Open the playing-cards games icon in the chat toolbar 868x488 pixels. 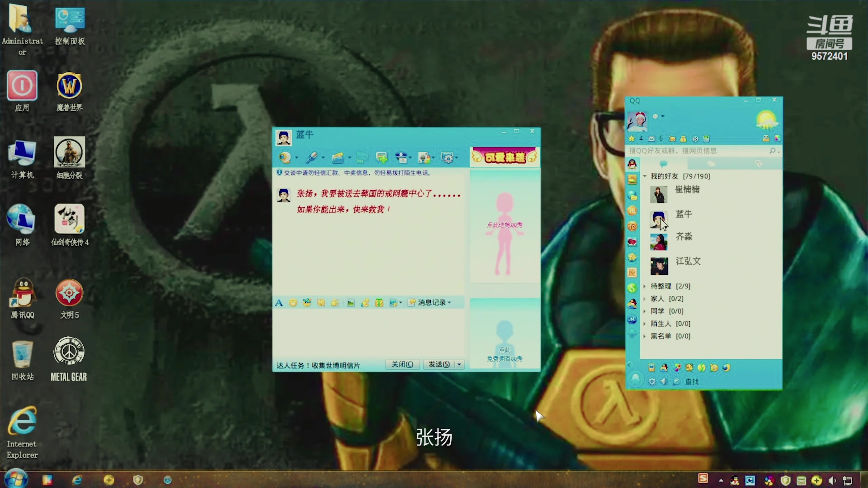click(424, 157)
